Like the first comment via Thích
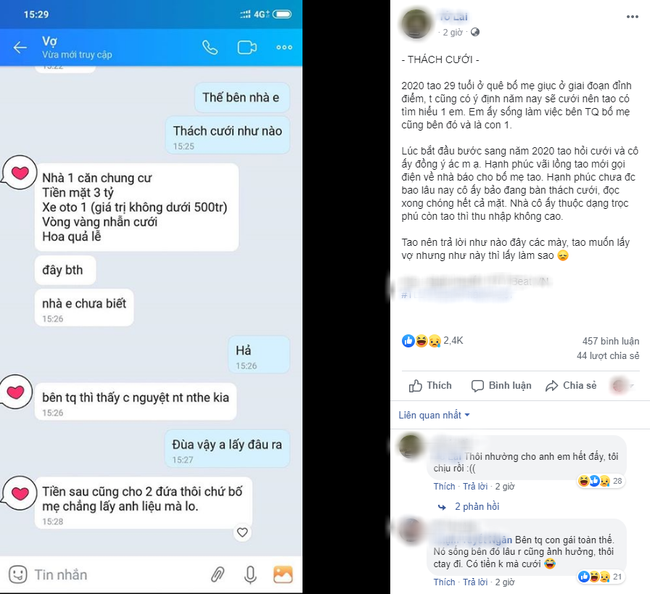Viewport: 650px width, 594px height. pyautogui.click(x=444, y=486)
